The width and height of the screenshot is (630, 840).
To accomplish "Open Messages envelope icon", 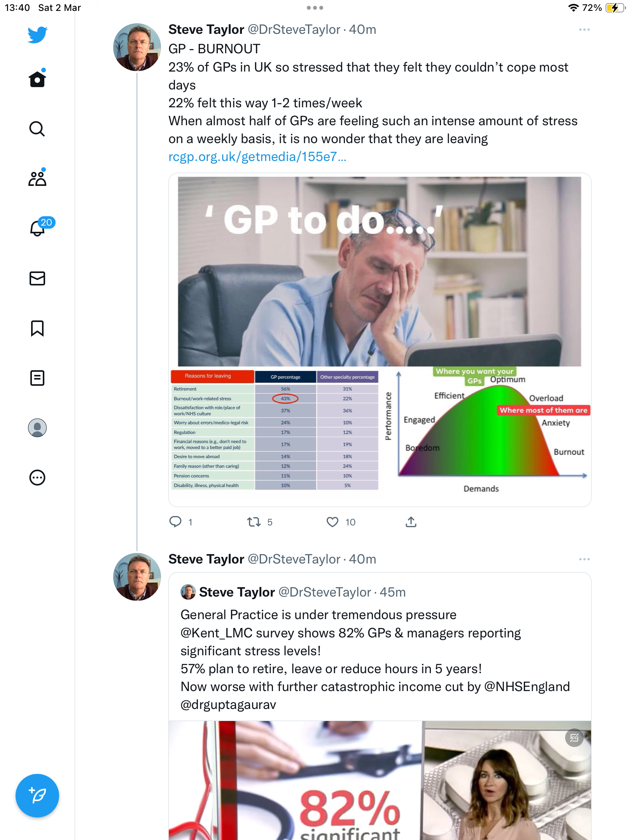I will tap(37, 278).
